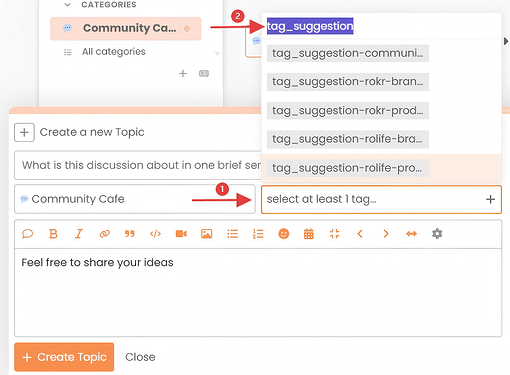Click the Bold formatting icon
This screenshot has width=510, height=375.
[53, 234]
